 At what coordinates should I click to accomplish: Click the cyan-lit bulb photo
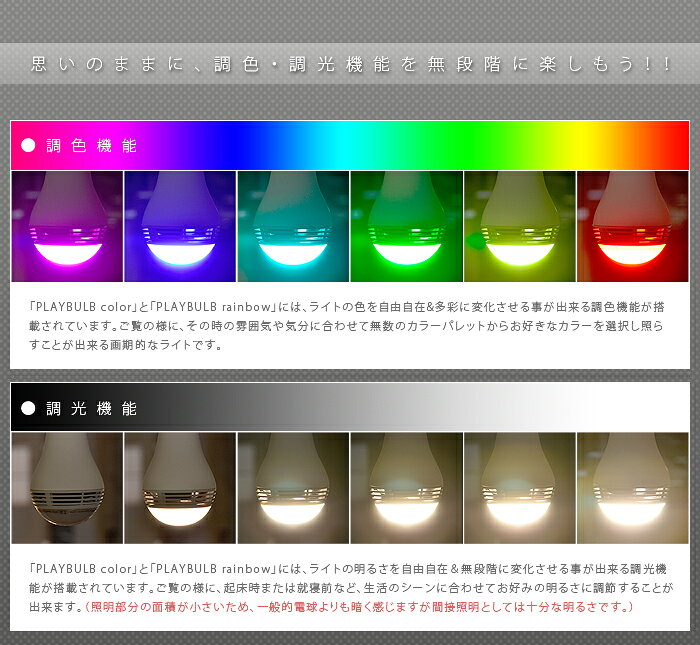[293, 226]
